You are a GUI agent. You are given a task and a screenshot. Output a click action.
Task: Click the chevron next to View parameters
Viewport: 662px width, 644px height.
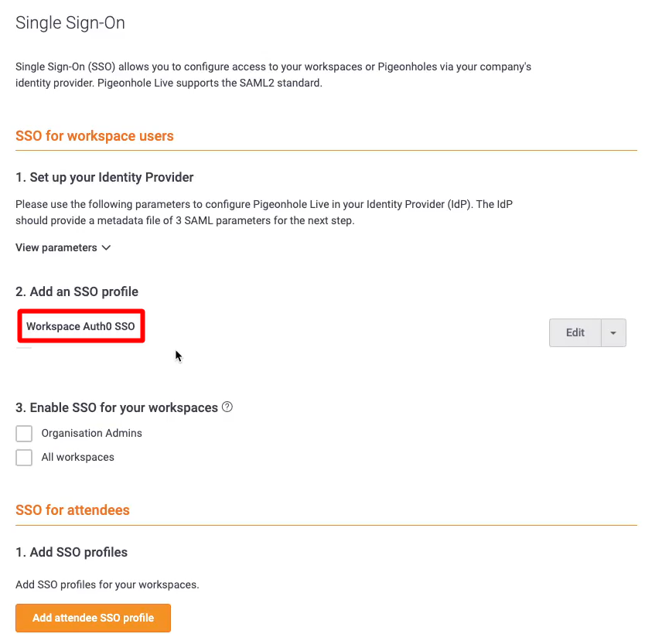tap(106, 248)
